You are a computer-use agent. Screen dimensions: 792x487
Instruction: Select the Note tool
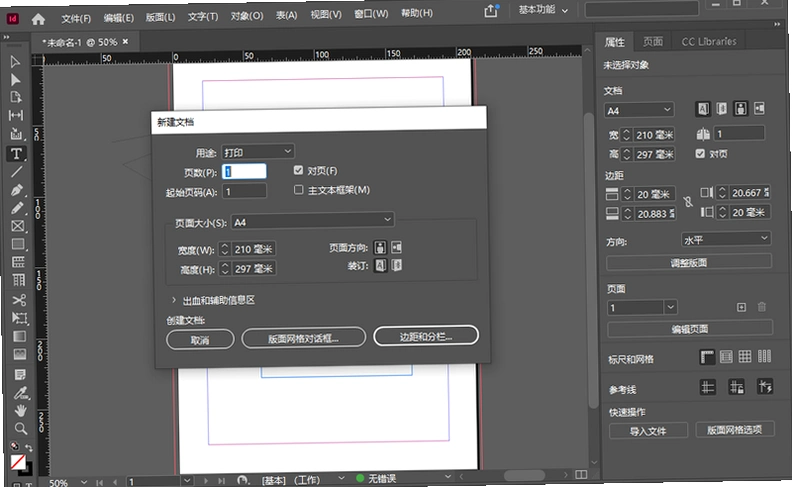click(x=20, y=374)
